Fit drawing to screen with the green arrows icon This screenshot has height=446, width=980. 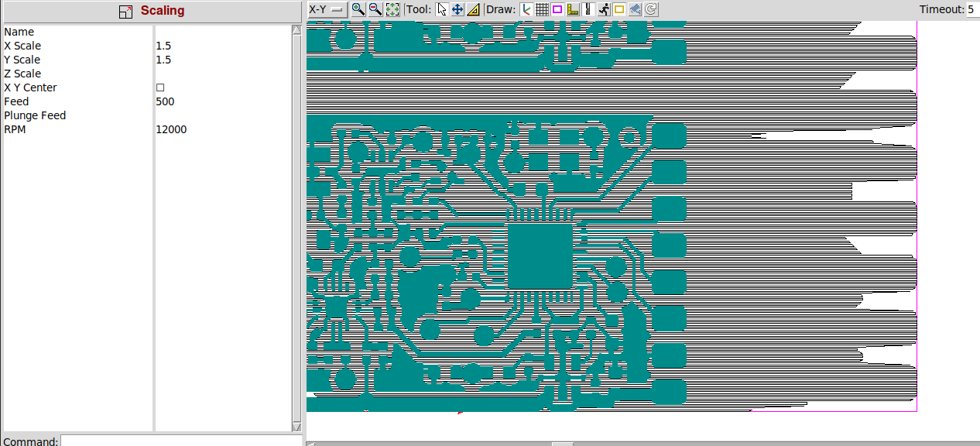click(392, 9)
